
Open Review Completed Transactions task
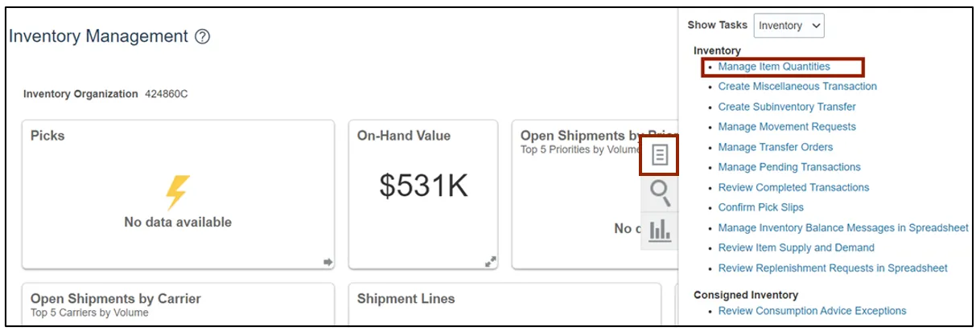pos(793,187)
